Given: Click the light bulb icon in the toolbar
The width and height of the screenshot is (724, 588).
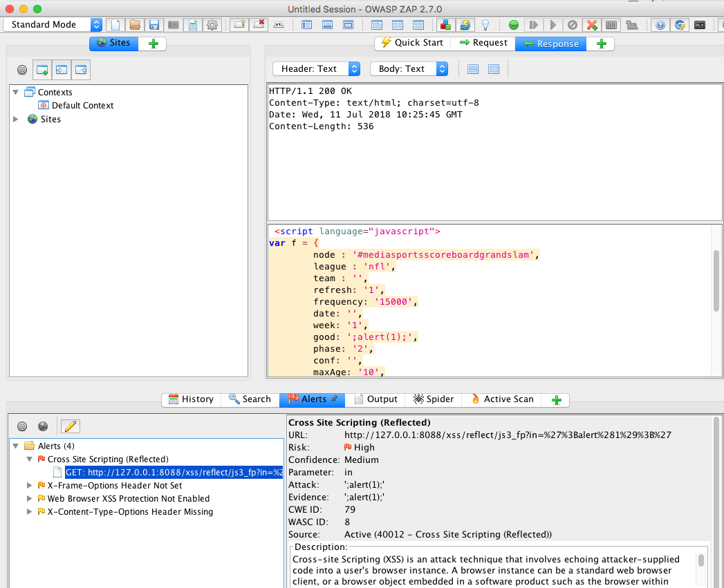Looking at the screenshot, I should [485, 24].
